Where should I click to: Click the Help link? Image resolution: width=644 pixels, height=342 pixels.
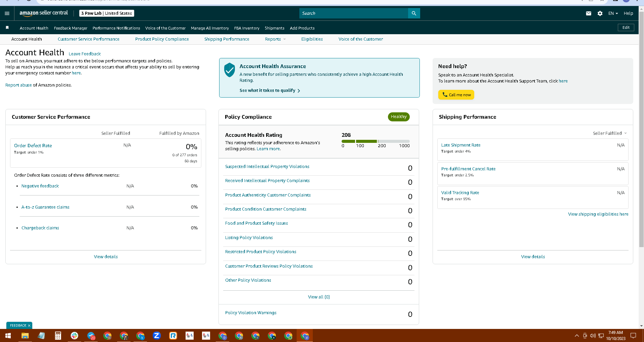pos(628,13)
